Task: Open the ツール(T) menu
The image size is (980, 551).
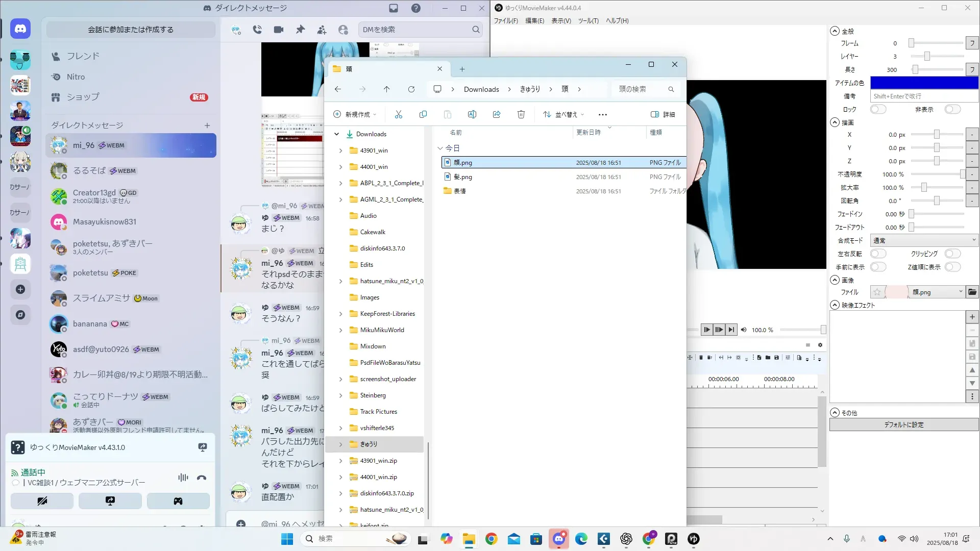Action: [x=588, y=21]
